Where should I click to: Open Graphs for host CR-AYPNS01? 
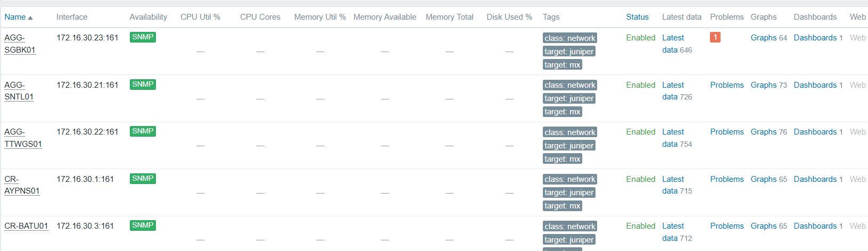click(764, 179)
